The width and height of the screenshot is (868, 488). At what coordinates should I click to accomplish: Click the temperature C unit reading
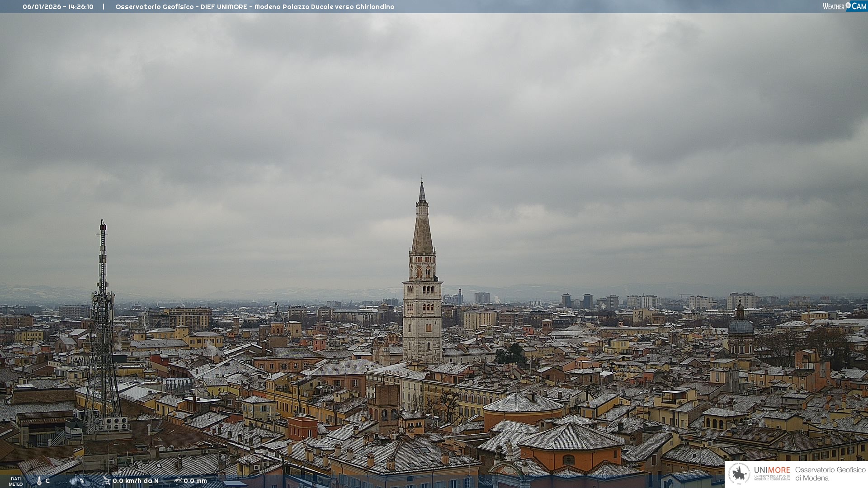(x=47, y=481)
